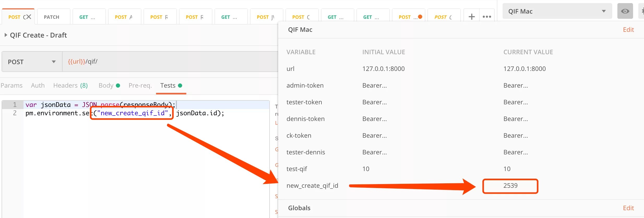Click line number 2 in the editor gutter
This screenshot has width=644, height=218.
pyautogui.click(x=15, y=113)
